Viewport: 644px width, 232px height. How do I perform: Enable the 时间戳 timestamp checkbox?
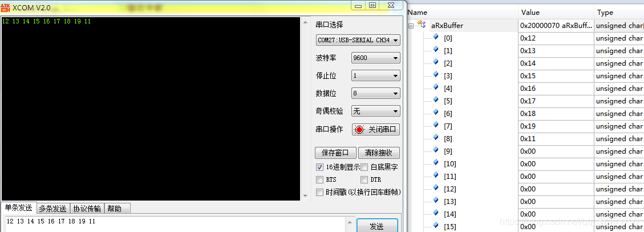tap(319, 192)
